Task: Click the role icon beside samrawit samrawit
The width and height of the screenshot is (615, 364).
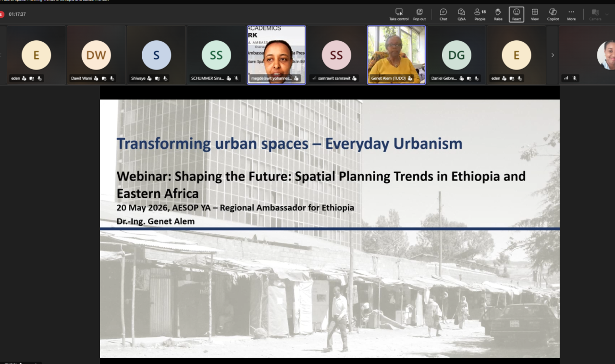Action: (355, 78)
